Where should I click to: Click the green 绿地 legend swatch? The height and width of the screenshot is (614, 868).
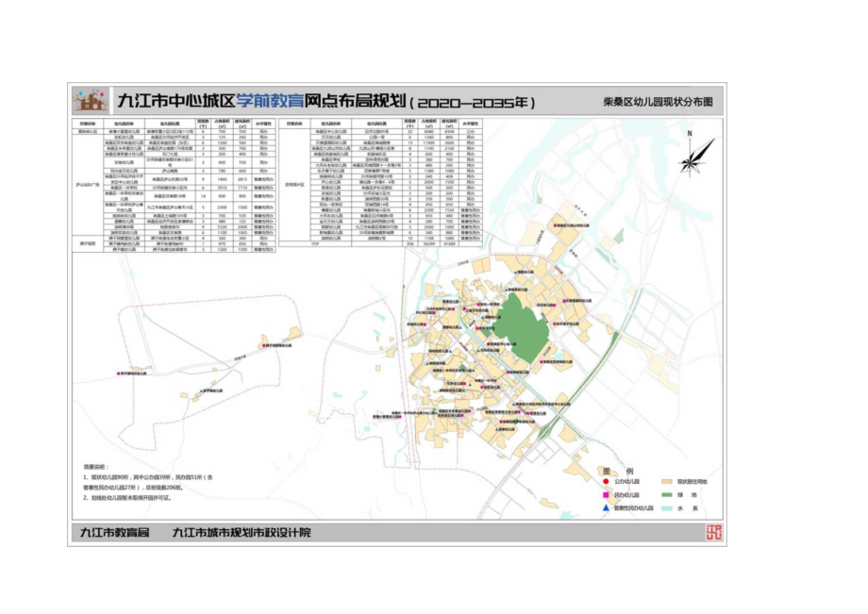[x=666, y=495]
